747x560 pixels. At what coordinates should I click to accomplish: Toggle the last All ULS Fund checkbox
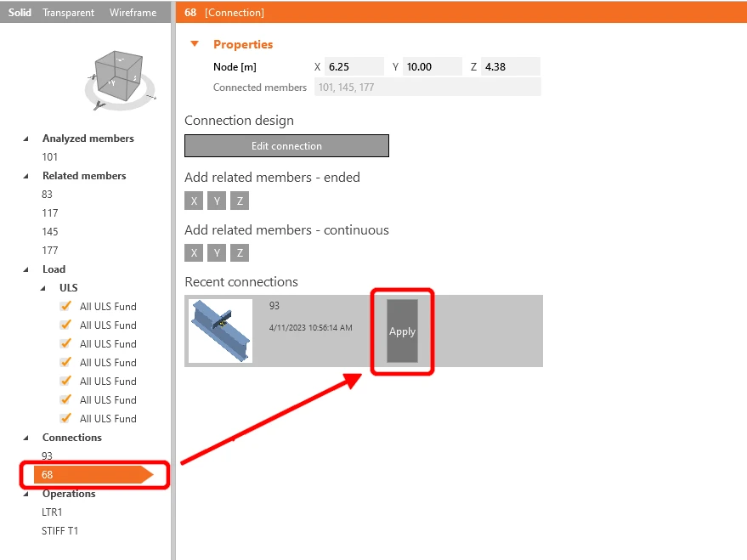[x=65, y=418]
